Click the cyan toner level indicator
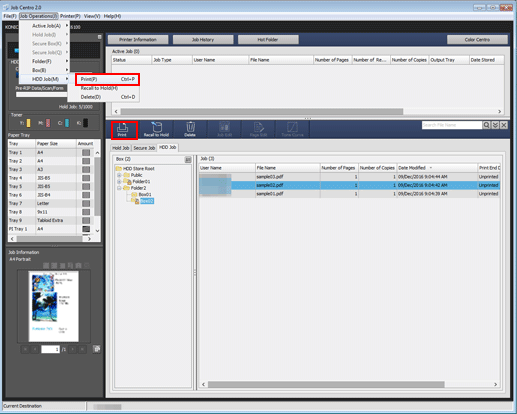The width and height of the screenshot is (517, 414). (67, 123)
